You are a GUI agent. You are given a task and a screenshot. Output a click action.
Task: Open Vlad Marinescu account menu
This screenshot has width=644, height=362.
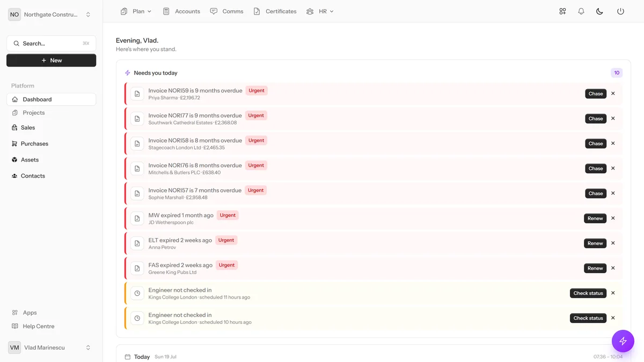(51, 348)
